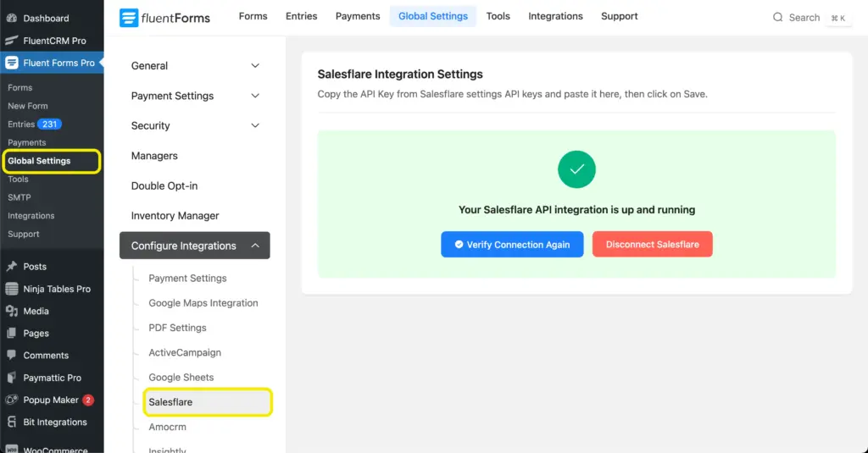Click the search magnifier icon

(x=778, y=18)
